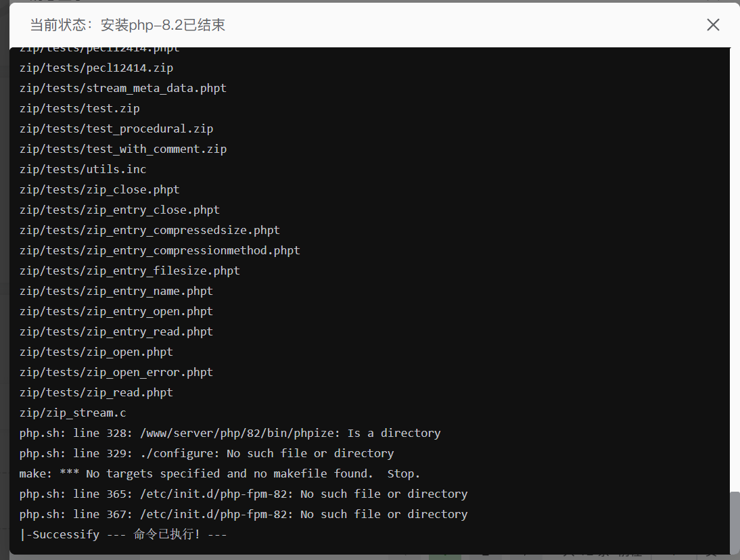The image size is (740, 560).
Task: Click the 'zip/tests/zip_entry_compressedsize.phpt' line
Action: coord(149,230)
